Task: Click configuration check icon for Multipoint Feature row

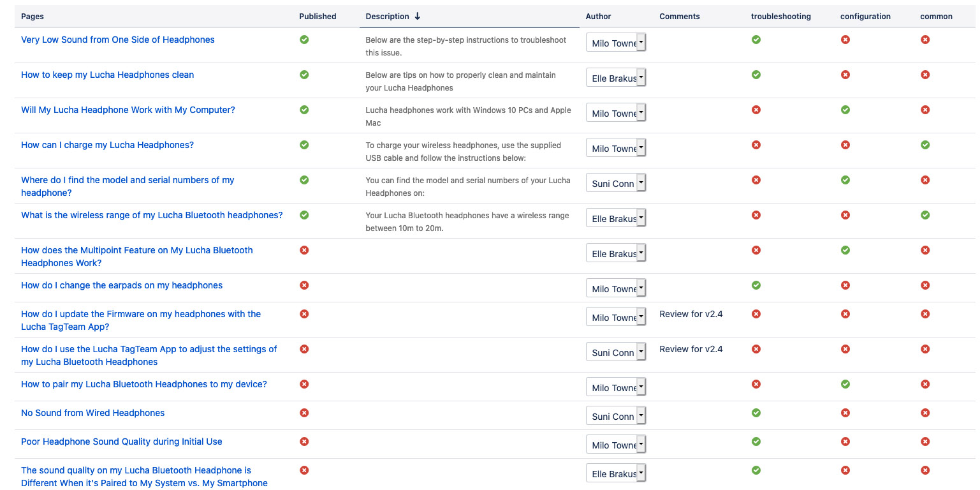Action: tap(845, 250)
